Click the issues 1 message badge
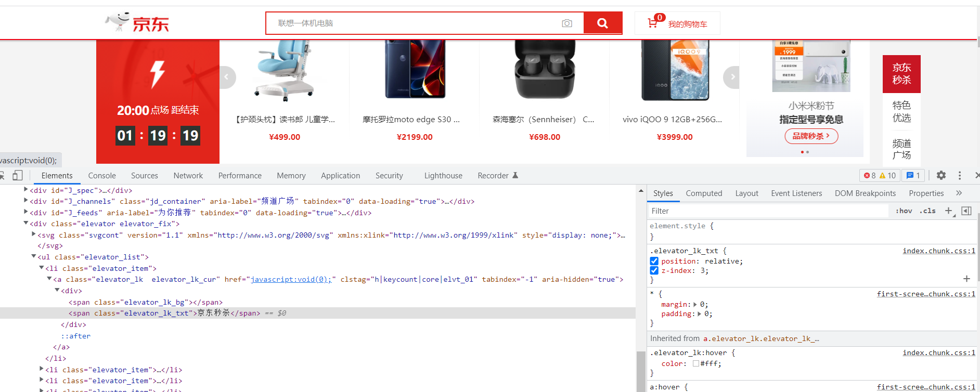980x392 pixels. [x=913, y=175]
